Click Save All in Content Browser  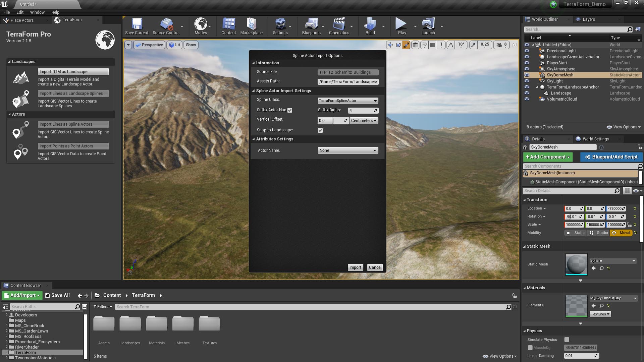click(x=57, y=295)
